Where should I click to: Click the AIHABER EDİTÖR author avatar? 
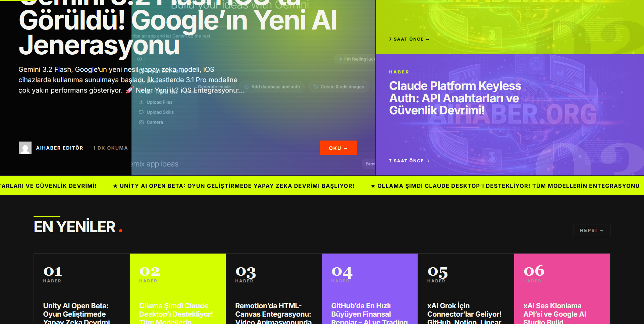point(25,148)
